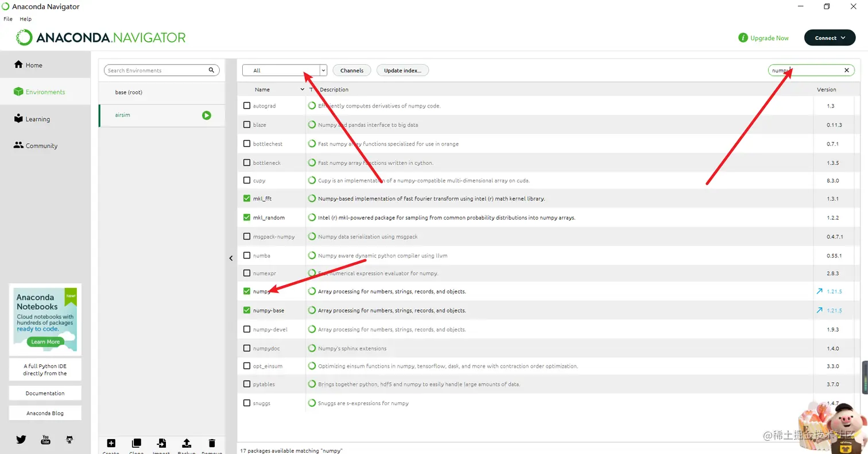The height and width of the screenshot is (454, 868).
Task: Select the airsim environment
Action: pyautogui.click(x=162, y=116)
